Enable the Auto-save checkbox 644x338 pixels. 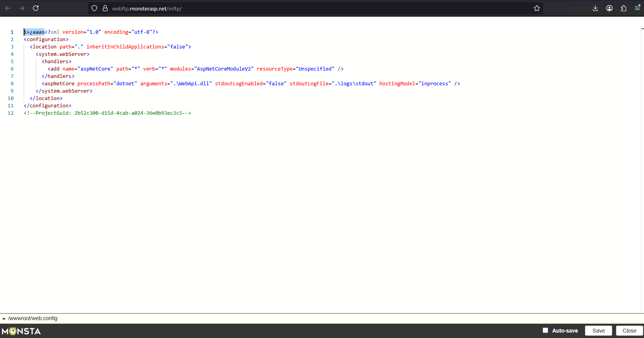pos(545,330)
